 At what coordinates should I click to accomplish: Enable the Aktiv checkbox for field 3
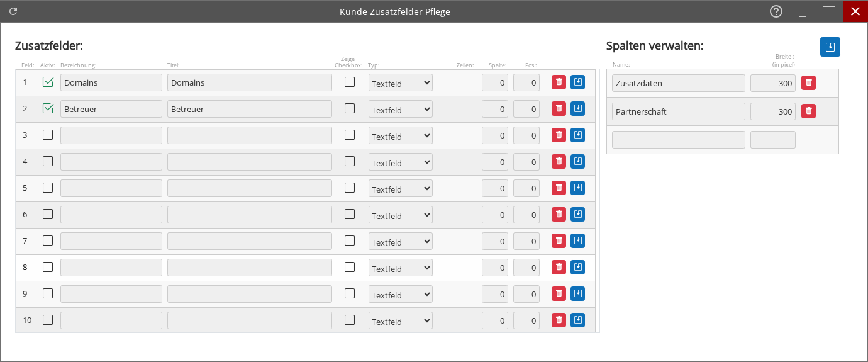(48, 135)
